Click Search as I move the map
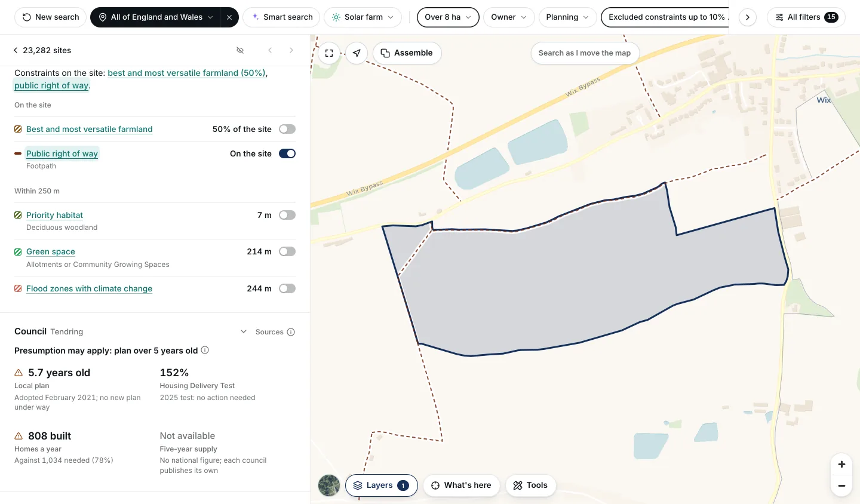This screenshot has width=860, height=504. pyautogui.click(x=585, y=53)
